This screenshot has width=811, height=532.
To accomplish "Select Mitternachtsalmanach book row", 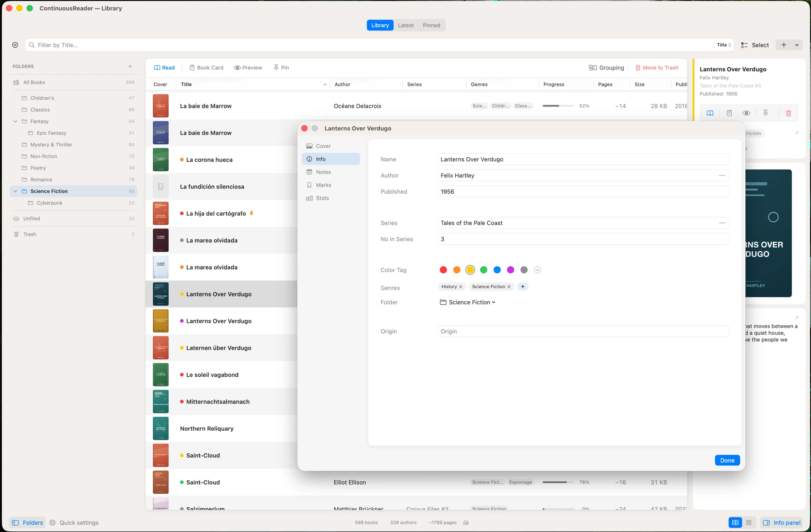I will [x=221, y=402].
